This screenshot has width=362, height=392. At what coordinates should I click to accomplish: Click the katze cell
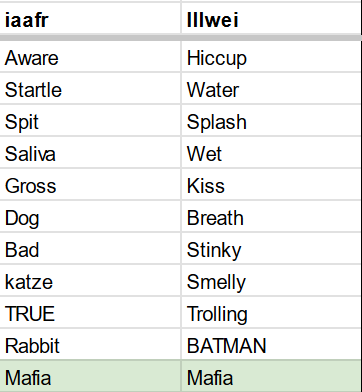(90, 280)
